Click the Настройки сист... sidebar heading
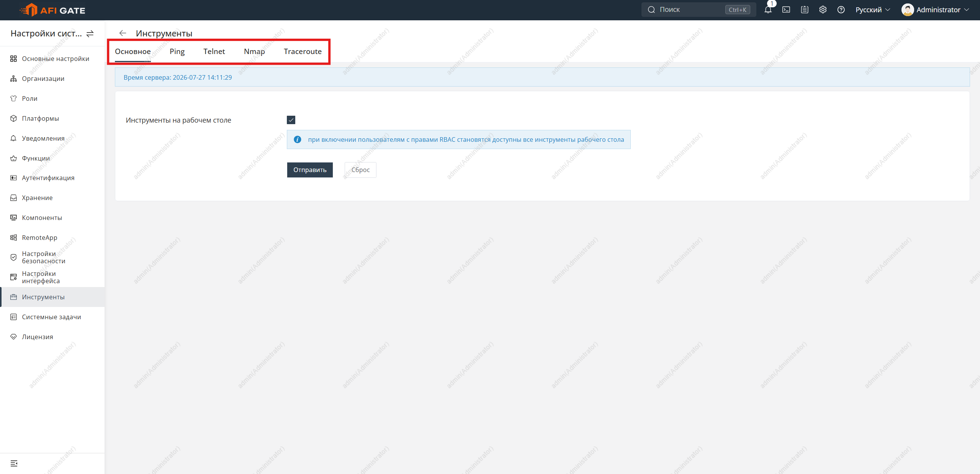The image size is (980, 474). pyautogui.click(x=46, y=34)
